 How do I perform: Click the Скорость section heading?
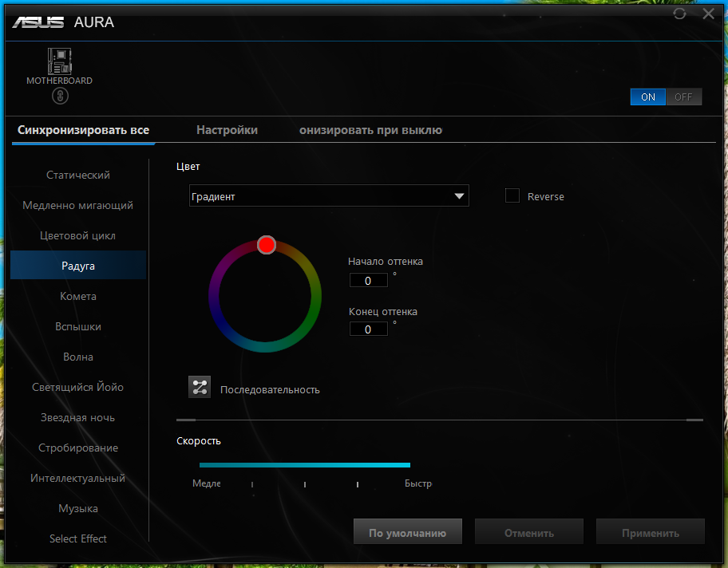[198, 441]
